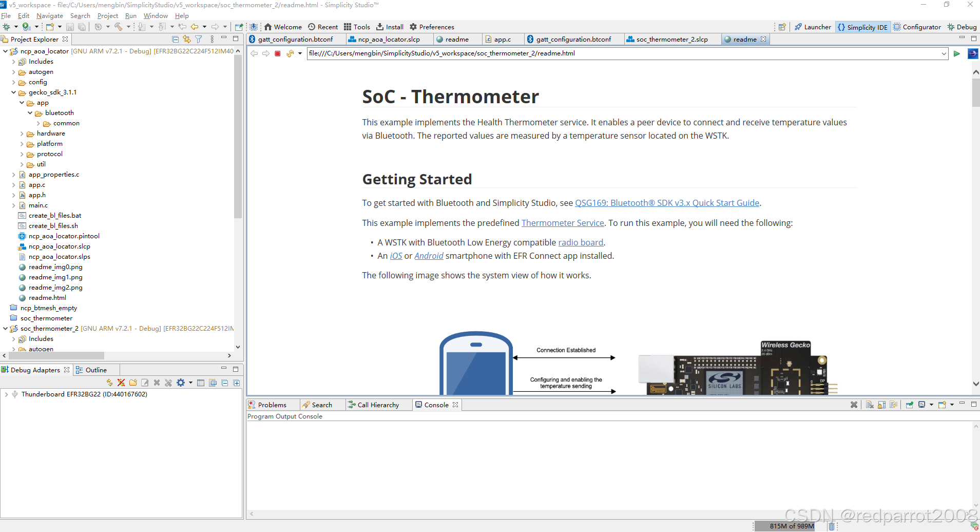This screenshot has width=980, height=532.
Task: Expand the config folder
Action: click(x=14, y=82)
